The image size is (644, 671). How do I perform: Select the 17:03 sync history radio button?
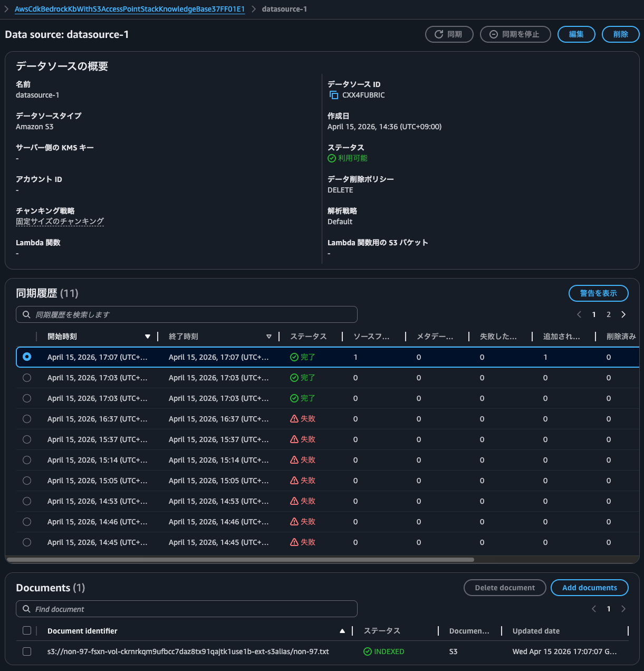click(27, 378)
